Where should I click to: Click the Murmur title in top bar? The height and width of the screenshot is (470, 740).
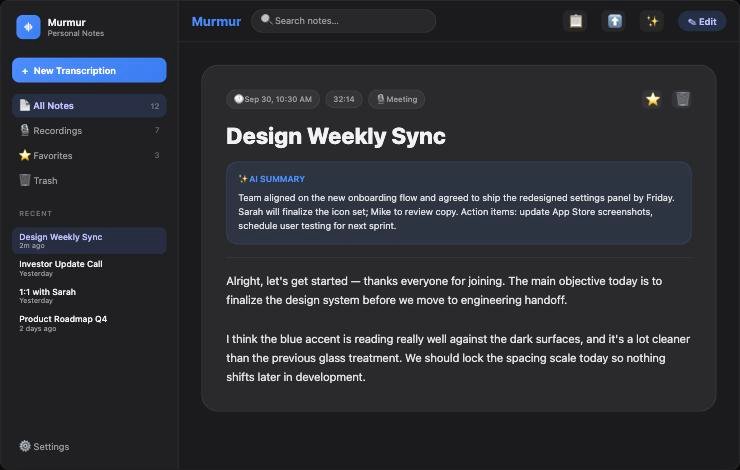tap(216, 21)
